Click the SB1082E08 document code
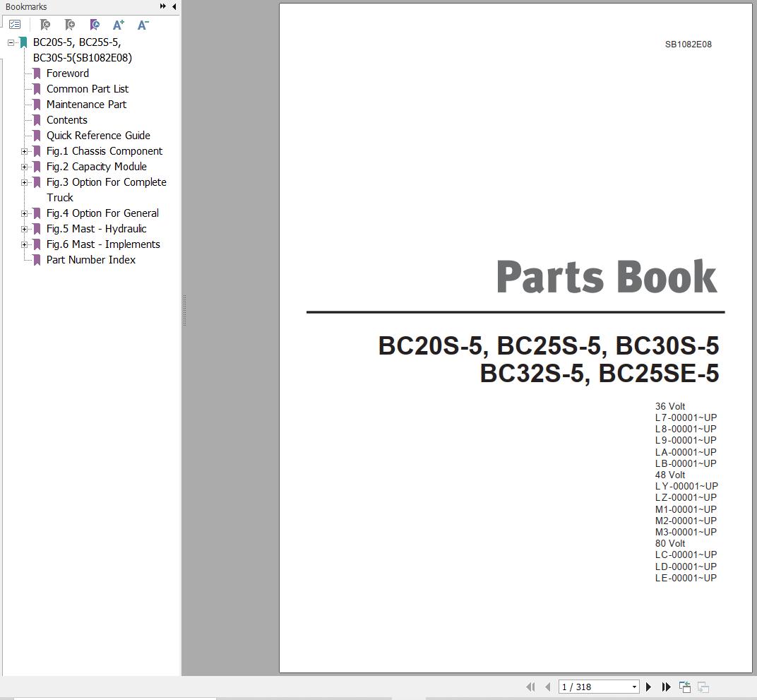The image size is (757, 700). coord(688,45)
